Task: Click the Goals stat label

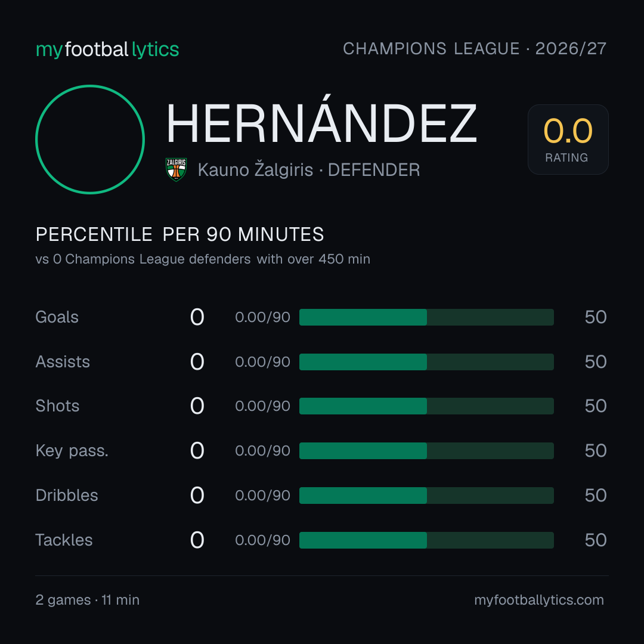Action: (x=57, y=317)
